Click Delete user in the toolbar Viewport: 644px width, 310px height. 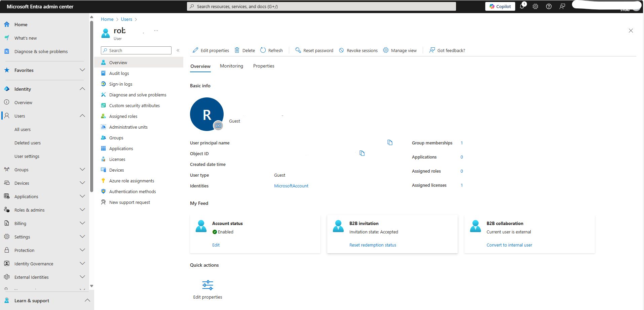245,50
